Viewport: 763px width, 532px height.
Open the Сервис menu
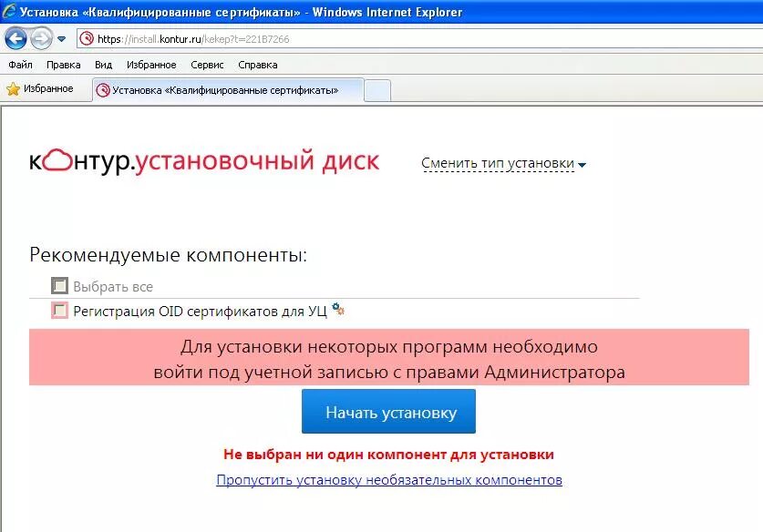(x=207, y=65)
